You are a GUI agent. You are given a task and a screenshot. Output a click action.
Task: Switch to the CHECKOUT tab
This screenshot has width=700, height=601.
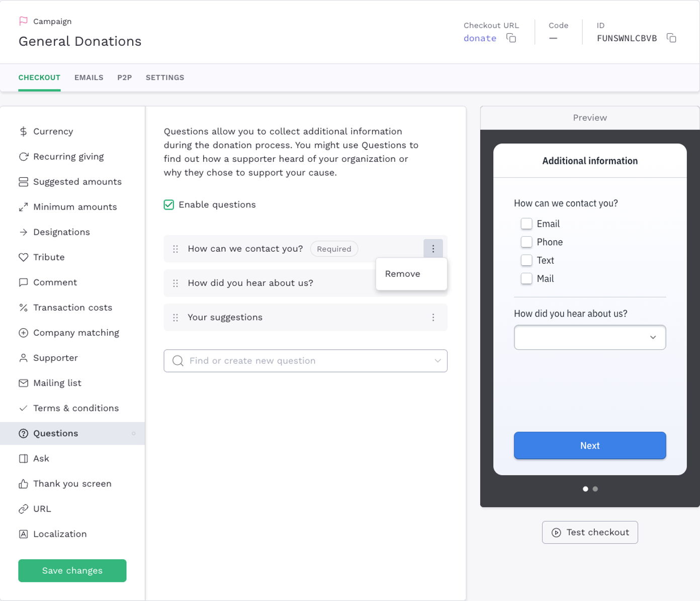coord(39,77)
